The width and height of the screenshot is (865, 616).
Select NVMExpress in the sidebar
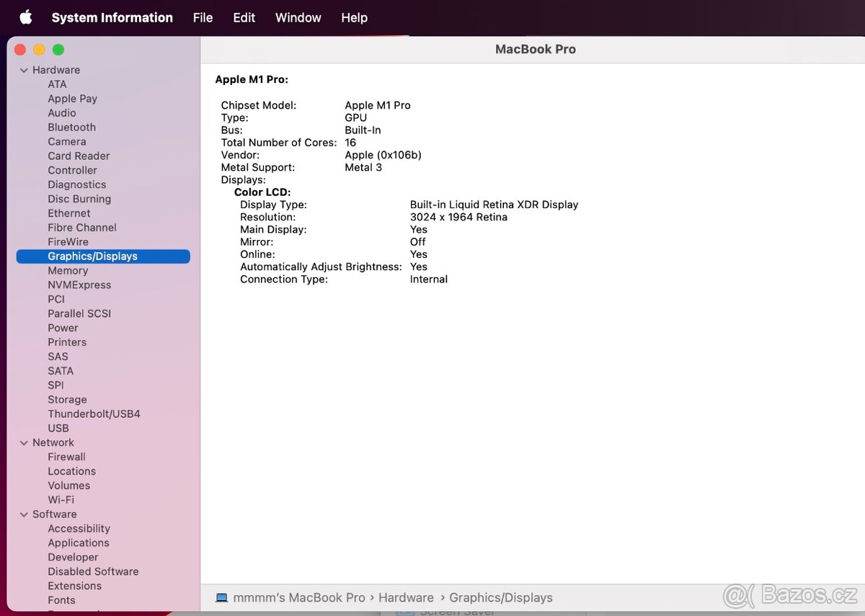79,285
